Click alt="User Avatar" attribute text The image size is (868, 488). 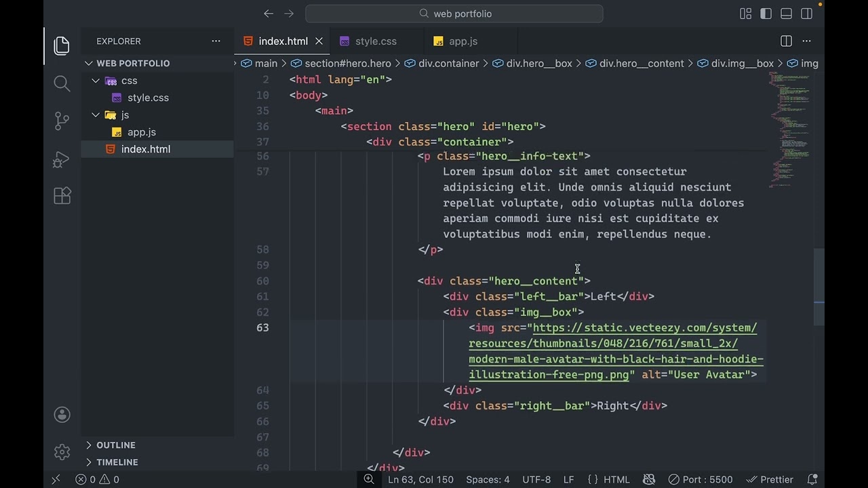(696, 374)
